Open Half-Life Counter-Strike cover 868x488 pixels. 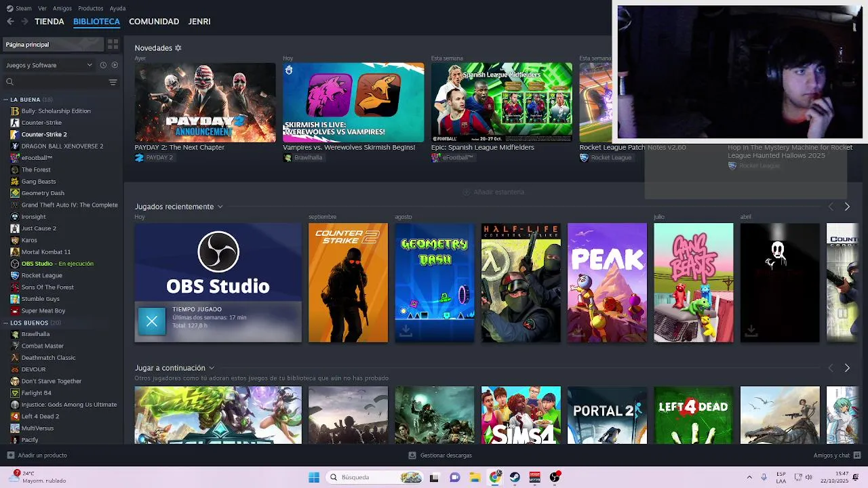click(x=521, y=283)
